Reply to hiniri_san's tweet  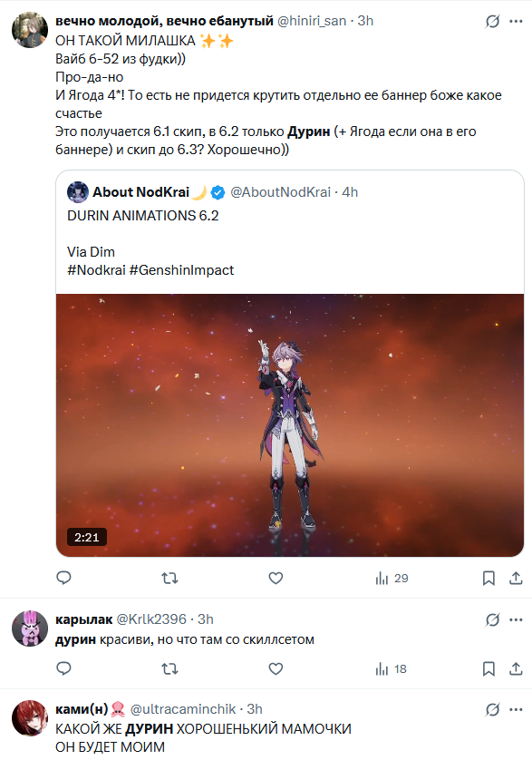pyautogui.click(x=64, y=578)
